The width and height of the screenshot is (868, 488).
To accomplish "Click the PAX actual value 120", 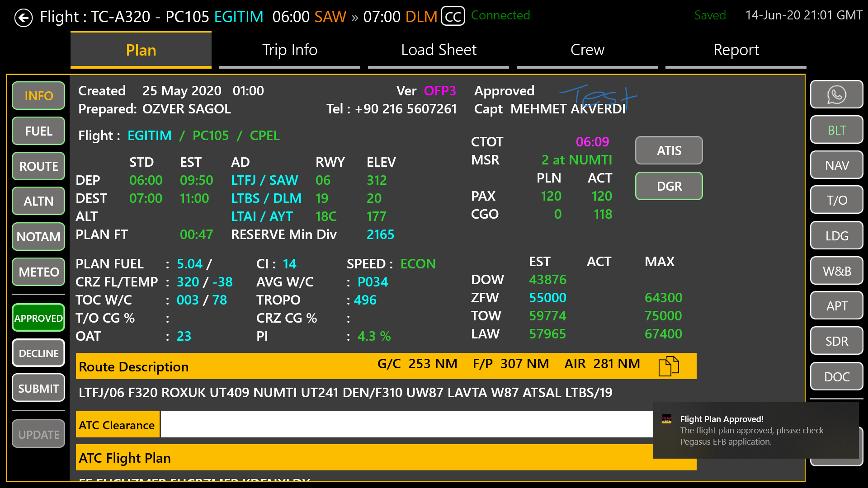I will click(x=602, y=196).
